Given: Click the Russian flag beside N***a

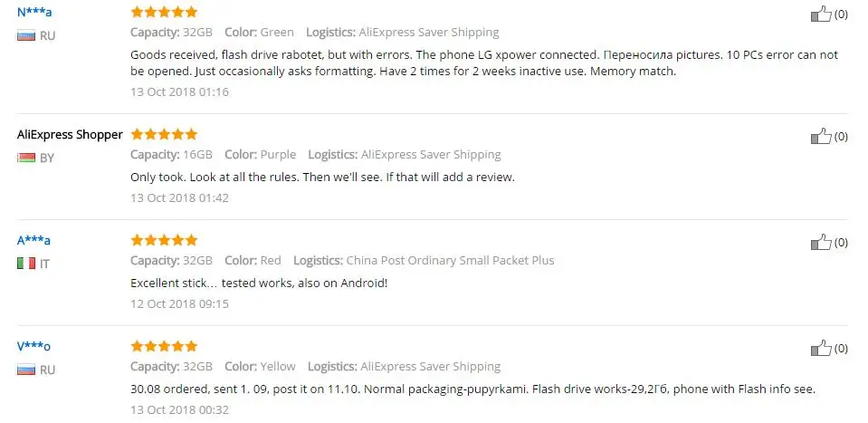Looking at the screenshot, I should [x=26, y=36].
